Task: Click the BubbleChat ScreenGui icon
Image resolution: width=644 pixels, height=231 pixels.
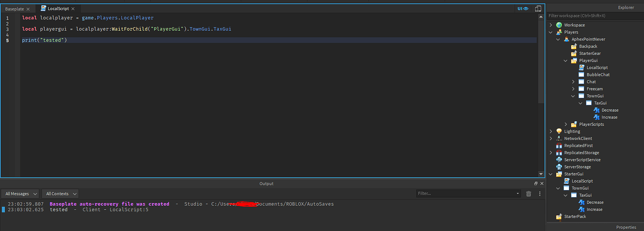Action: (x=581, y=75)
